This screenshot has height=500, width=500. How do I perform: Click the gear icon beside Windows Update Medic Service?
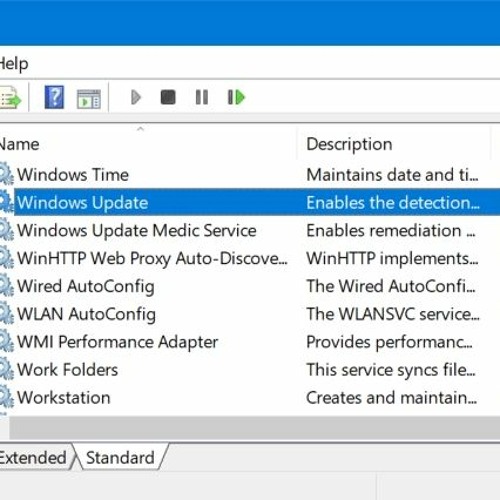[x=6, y=230]
